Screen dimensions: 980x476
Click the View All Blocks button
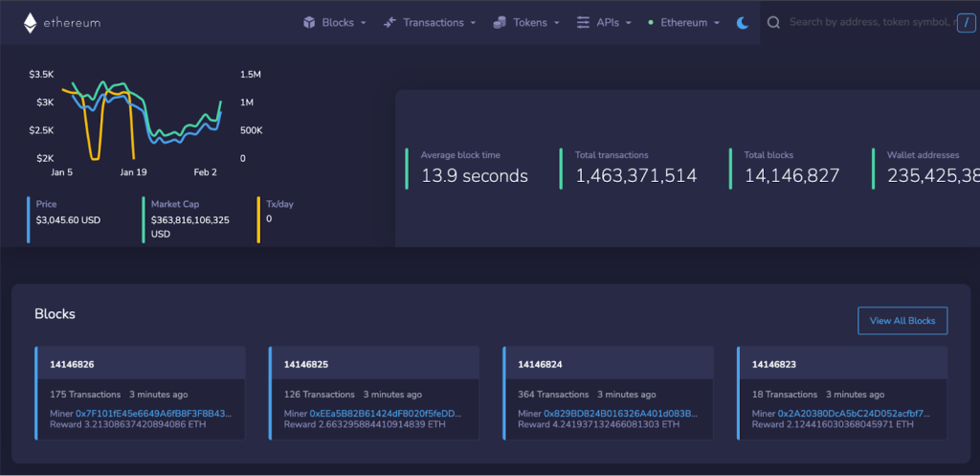coord(902,321)
